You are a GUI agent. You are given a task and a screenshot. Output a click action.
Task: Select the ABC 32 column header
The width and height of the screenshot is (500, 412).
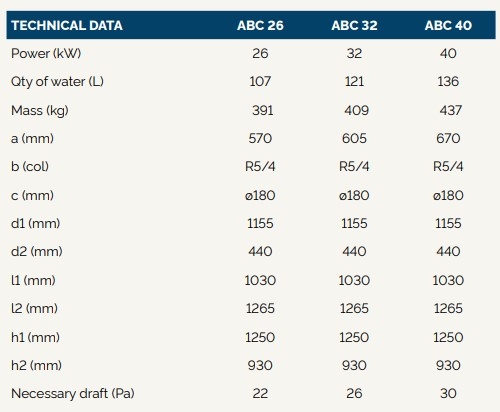click(x=354, y=26)
